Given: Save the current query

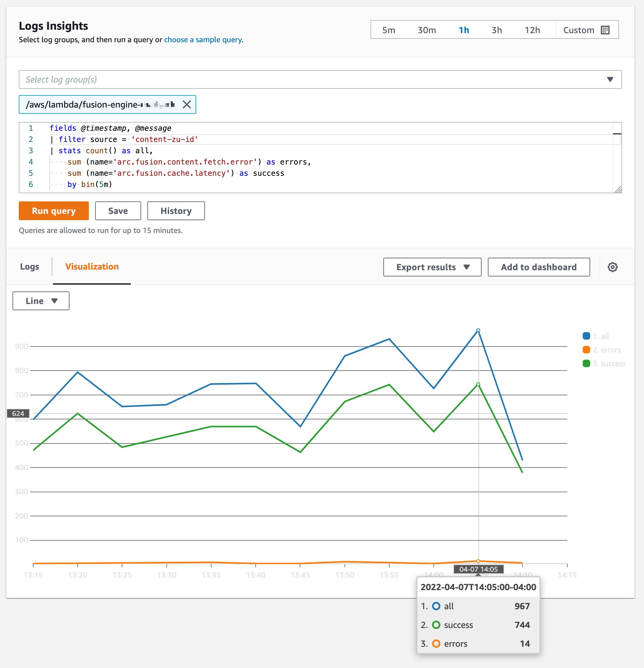Looking at the screenshot, I should pyautogui.click(x=118, y=210).
